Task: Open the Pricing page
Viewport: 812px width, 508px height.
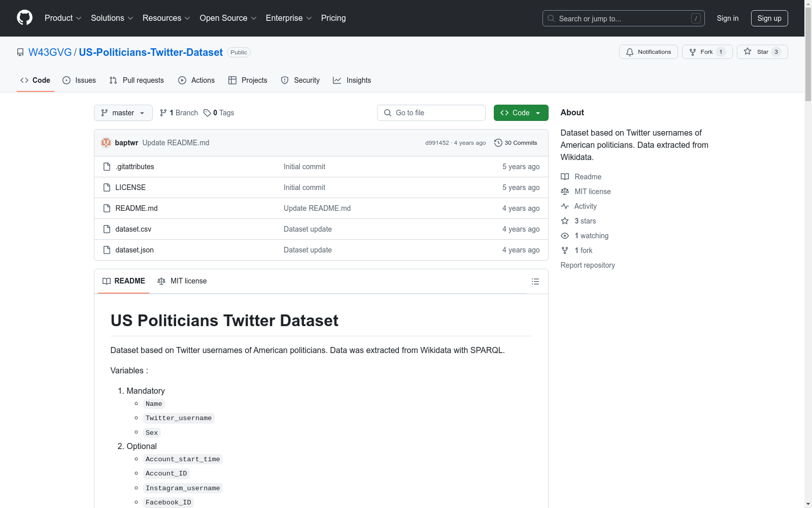Action: click(x=333, y=18)
